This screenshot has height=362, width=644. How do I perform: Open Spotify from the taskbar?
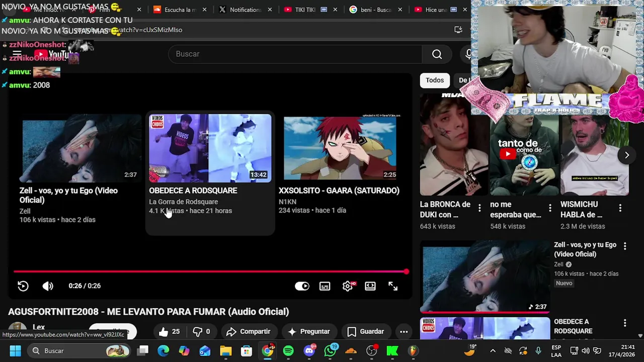288,350
